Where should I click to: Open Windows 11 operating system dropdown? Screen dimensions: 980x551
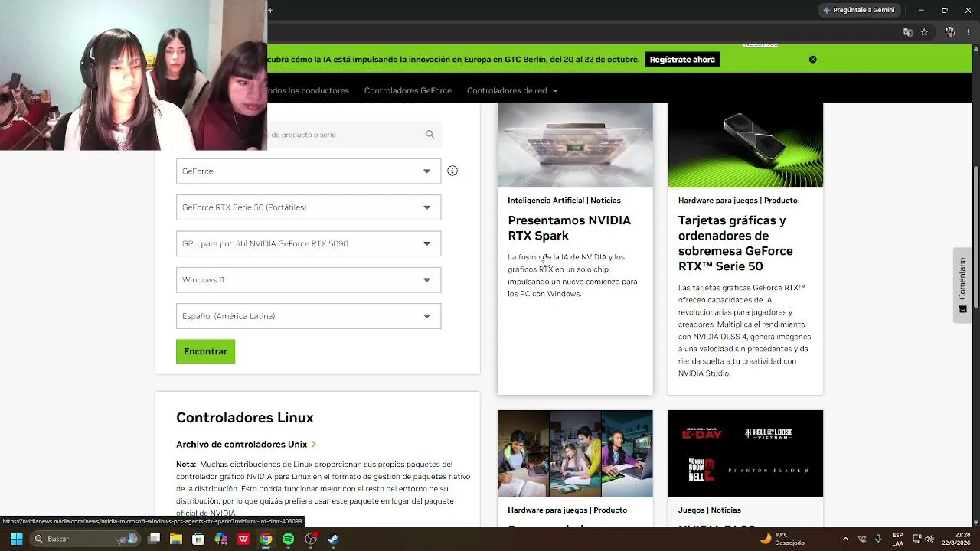point(309,279)
